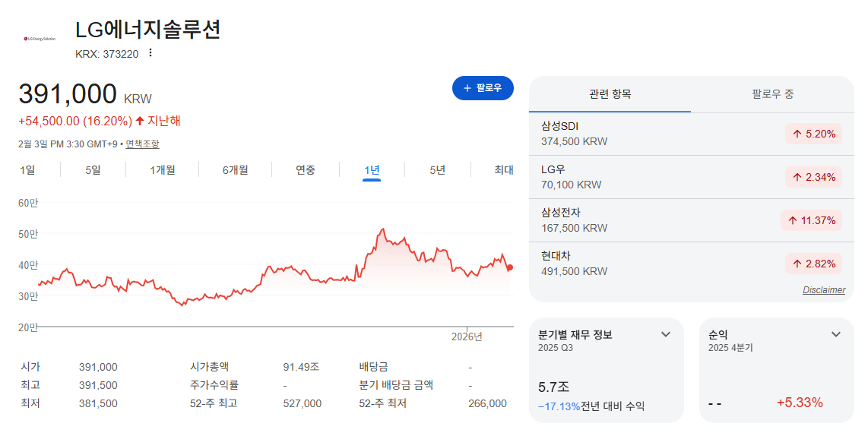The height and width of the screenshot is (436, 868).
Task: Click the chart peak near 50만
Action: tap(383, 229)
